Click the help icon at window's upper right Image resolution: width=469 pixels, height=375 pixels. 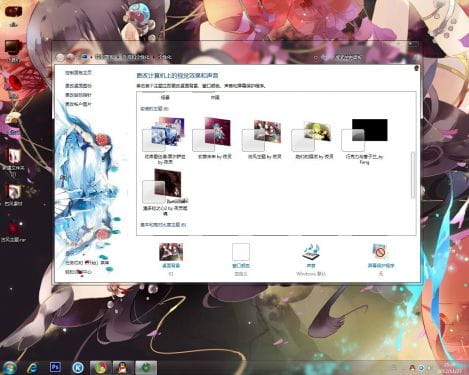416,68
